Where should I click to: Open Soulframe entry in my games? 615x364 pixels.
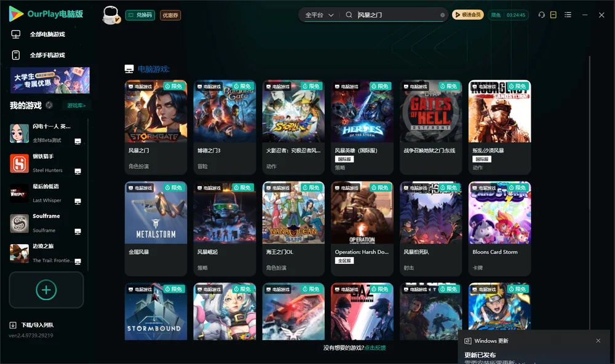(46, 223)
